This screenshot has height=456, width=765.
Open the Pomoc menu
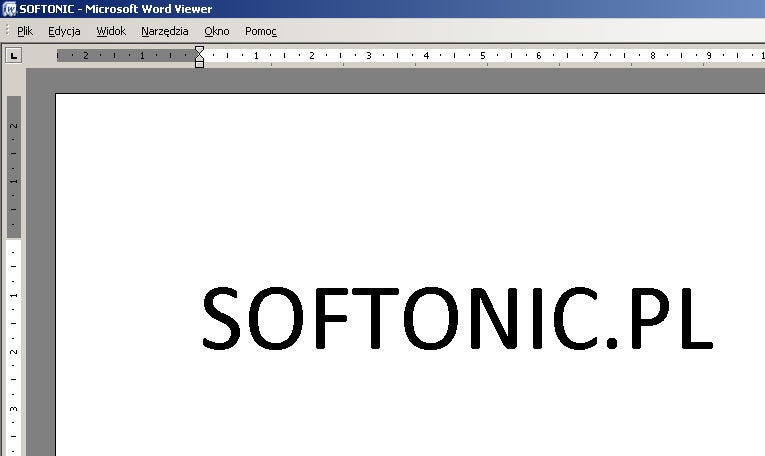261,31
